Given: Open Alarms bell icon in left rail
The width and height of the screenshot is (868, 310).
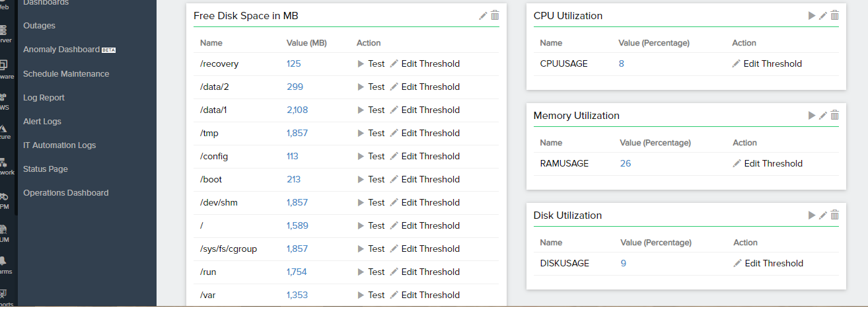Looking at the screenshot, I should [x=3, y=261].
